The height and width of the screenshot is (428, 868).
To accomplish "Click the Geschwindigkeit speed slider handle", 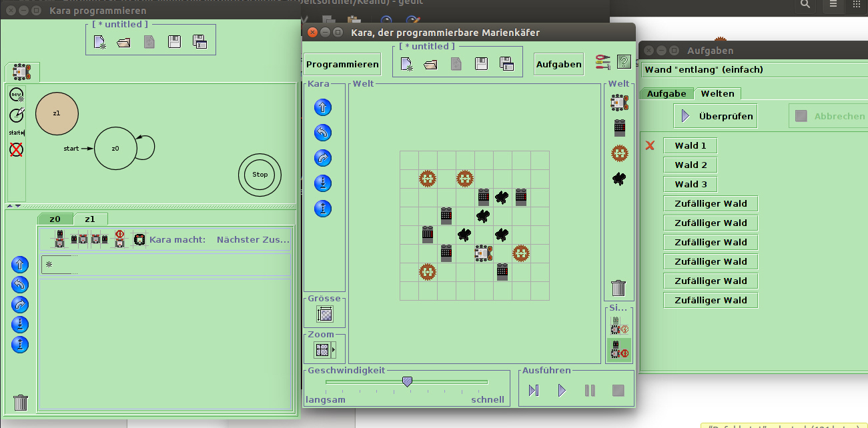I will [x=407, y=381].
